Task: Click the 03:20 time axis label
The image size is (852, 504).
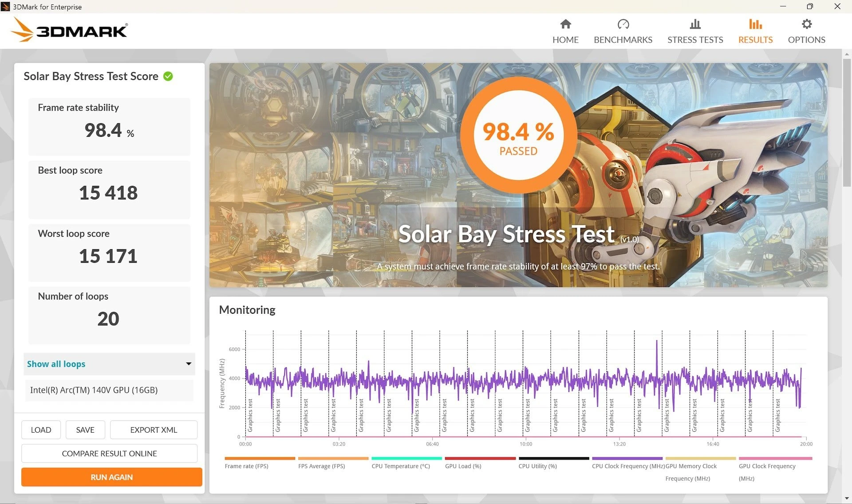Action: coord(339,444)
